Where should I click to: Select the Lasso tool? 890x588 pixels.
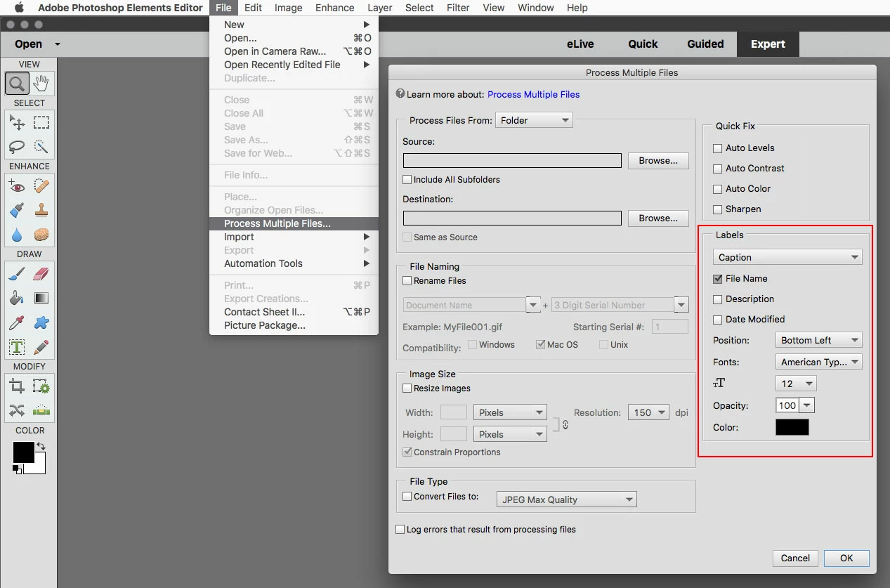click(x=17, y=146)
